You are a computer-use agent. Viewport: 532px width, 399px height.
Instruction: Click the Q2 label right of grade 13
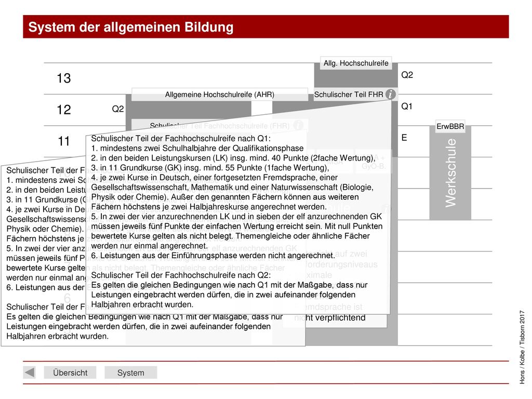pos(407,75)
